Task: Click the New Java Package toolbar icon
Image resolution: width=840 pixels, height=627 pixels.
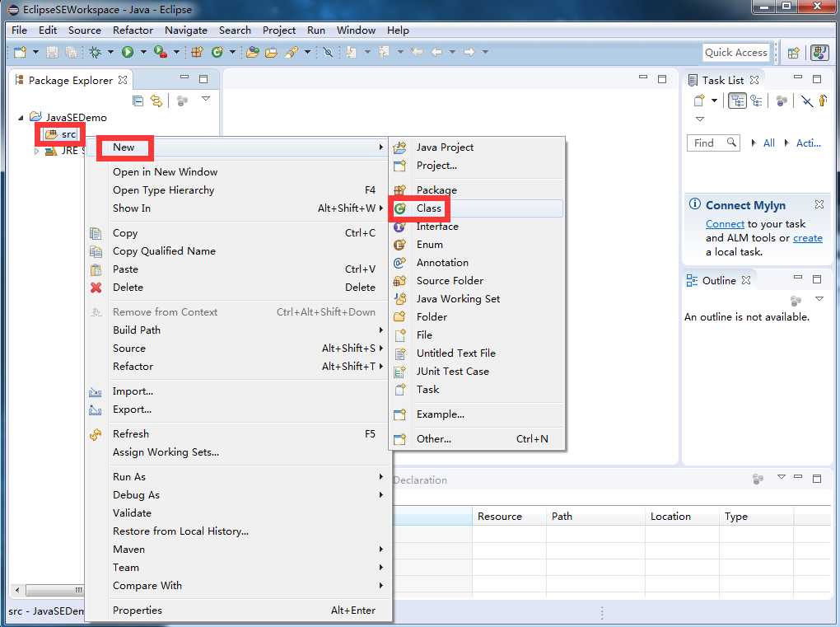Action: tap(197, 52)
